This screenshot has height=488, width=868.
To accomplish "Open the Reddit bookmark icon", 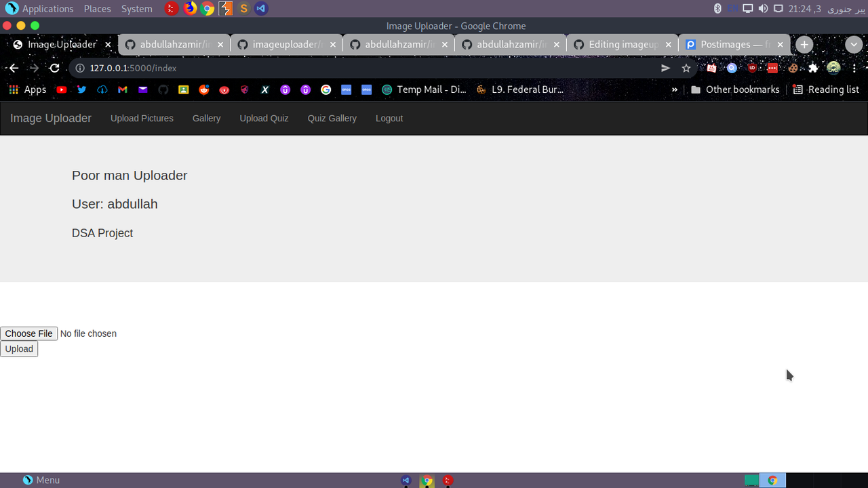I will pyautogui.click(x=204, y=89).
